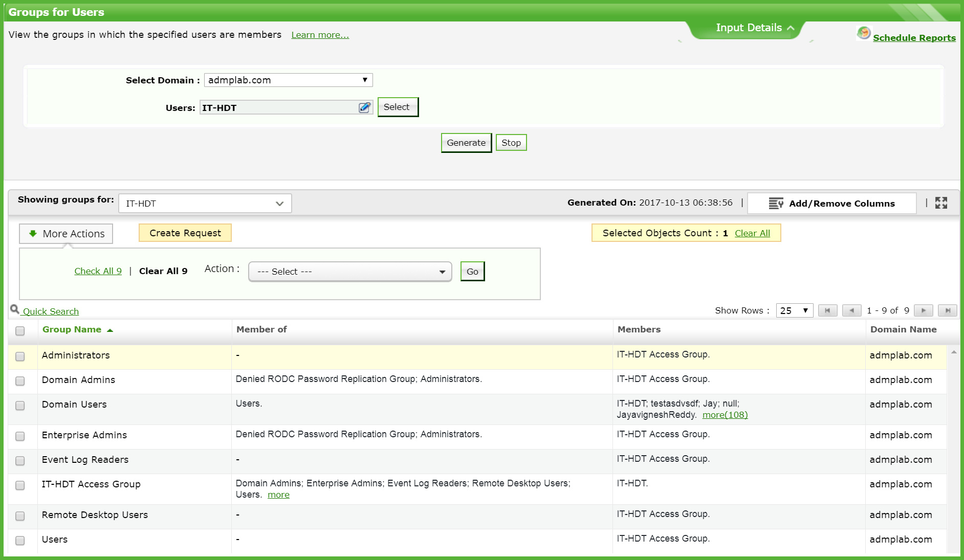Click inside the Users input field
964x560 pixels.
coord(276,107)
